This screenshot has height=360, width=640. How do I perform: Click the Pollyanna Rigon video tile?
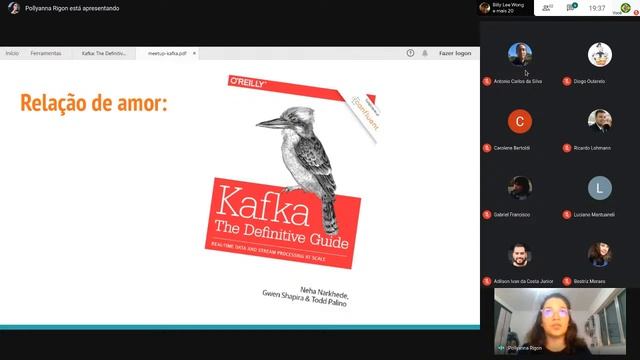click(x=560, y=321)
